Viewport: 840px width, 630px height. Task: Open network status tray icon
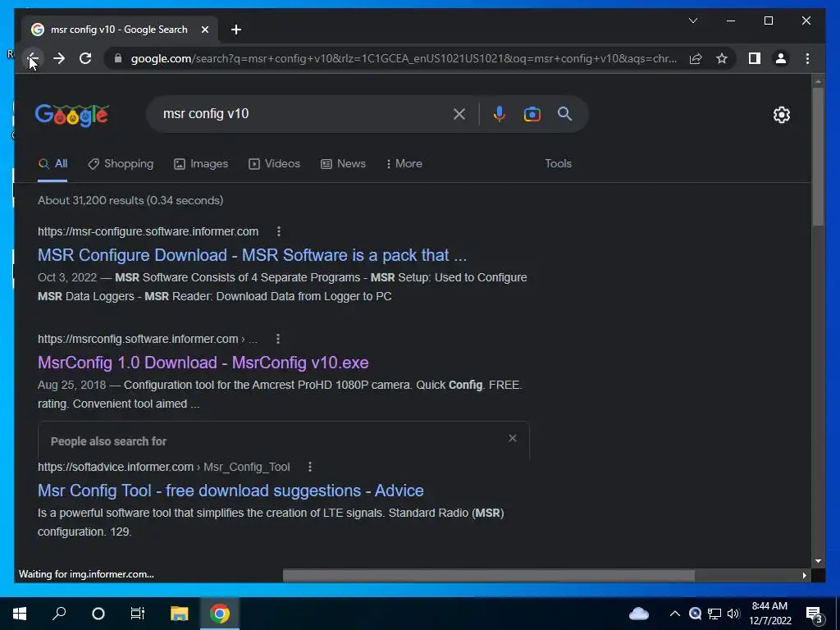[x=714, y=614]
